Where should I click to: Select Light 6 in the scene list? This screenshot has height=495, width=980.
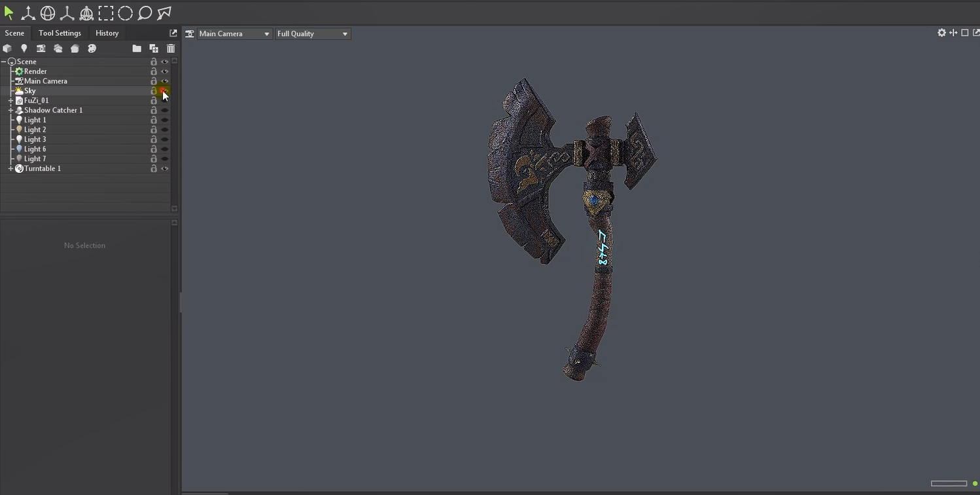[35, 149]
